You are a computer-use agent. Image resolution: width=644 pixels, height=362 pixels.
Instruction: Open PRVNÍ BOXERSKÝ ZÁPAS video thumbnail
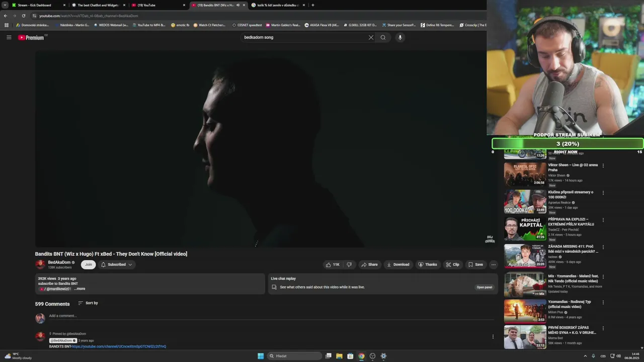tap(525, 337)
